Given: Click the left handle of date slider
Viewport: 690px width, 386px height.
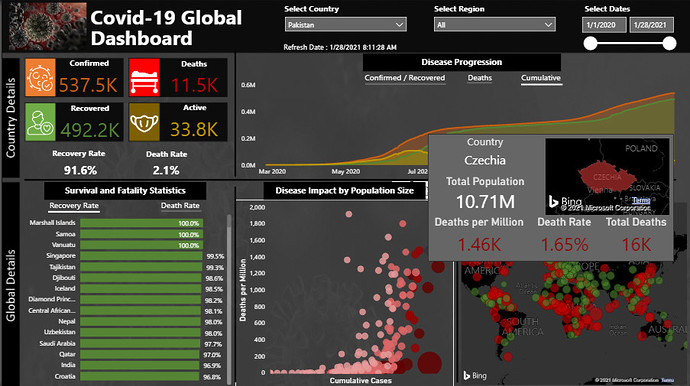Looking at the screenshot, I should tap(590, 43).
